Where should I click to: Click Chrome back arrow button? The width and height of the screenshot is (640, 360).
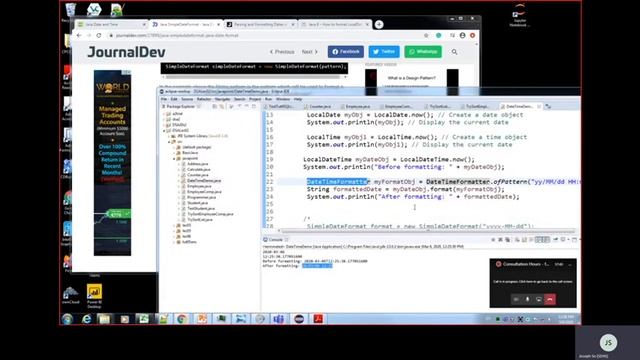pos(79,36)
